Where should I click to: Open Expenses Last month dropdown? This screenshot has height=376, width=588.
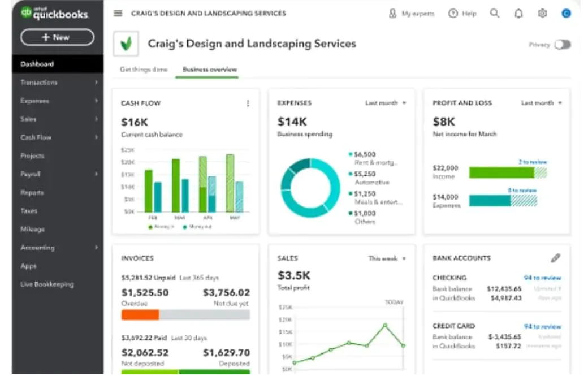click(386, 103)
